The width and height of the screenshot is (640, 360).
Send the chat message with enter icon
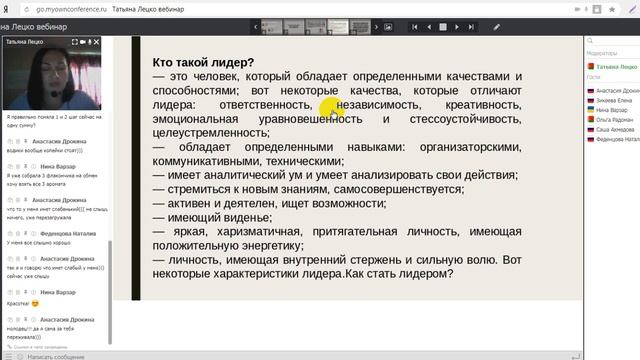click(576, 356)
